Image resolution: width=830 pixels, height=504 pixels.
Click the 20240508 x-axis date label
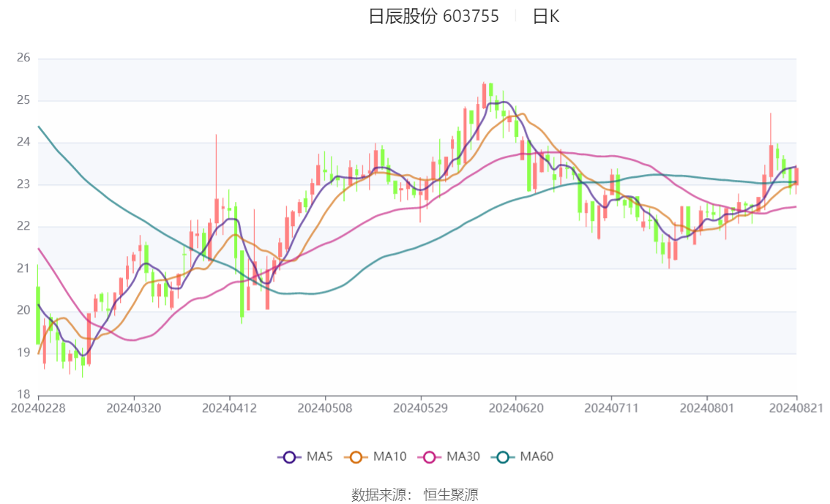pyautogui.click(x=325, y=408)
